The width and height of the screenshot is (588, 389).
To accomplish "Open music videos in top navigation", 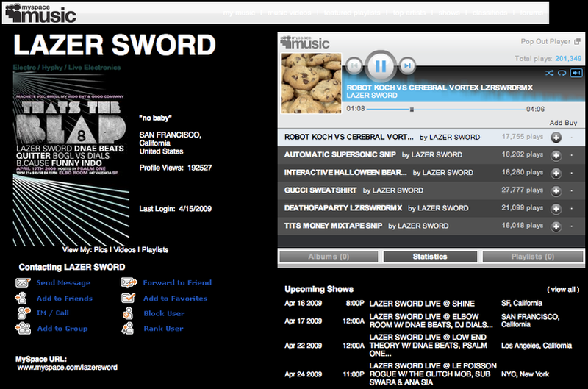I will coord(289,13).
